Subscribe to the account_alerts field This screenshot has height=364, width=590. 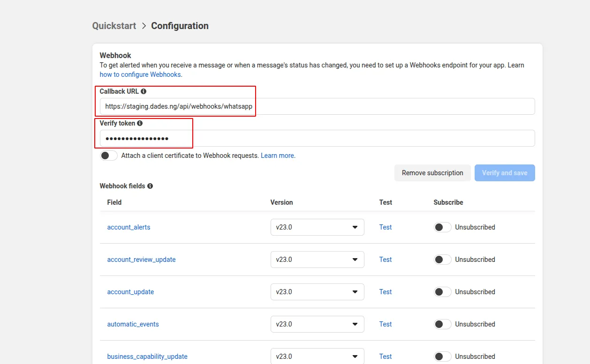tap(442, 227)
